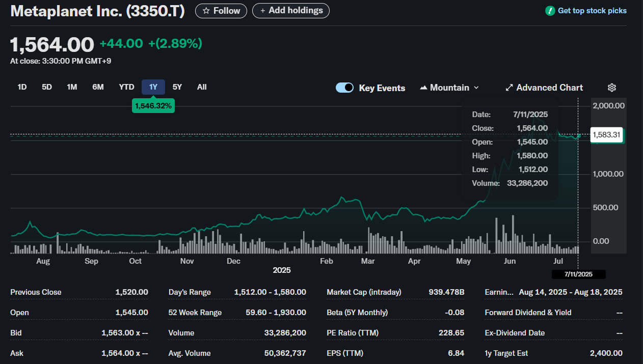The height and width of the screenshot is (364, 643).
Task: Select the 1M time range tab
Action: (72, 87)
